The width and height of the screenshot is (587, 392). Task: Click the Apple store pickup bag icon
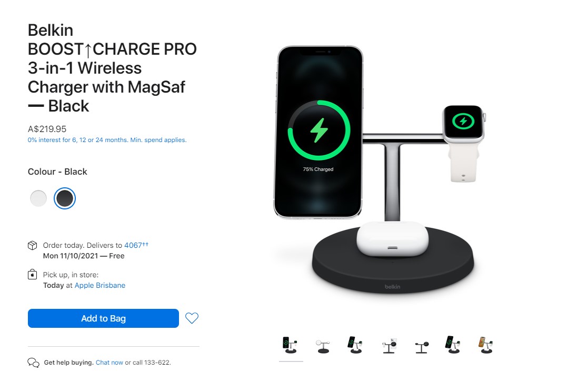[33, 275]
